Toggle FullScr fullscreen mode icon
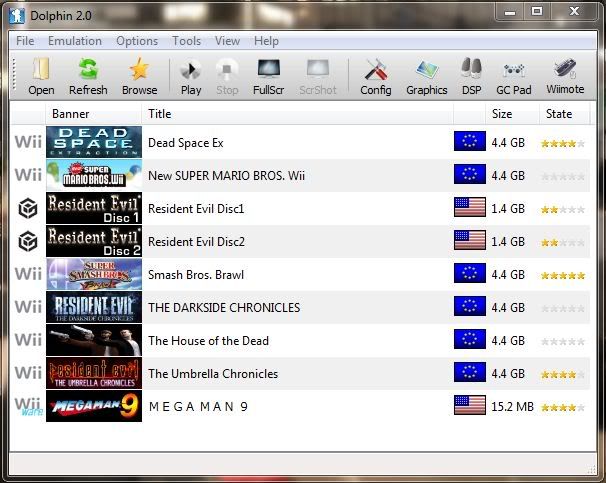 (x=269, y=76)
